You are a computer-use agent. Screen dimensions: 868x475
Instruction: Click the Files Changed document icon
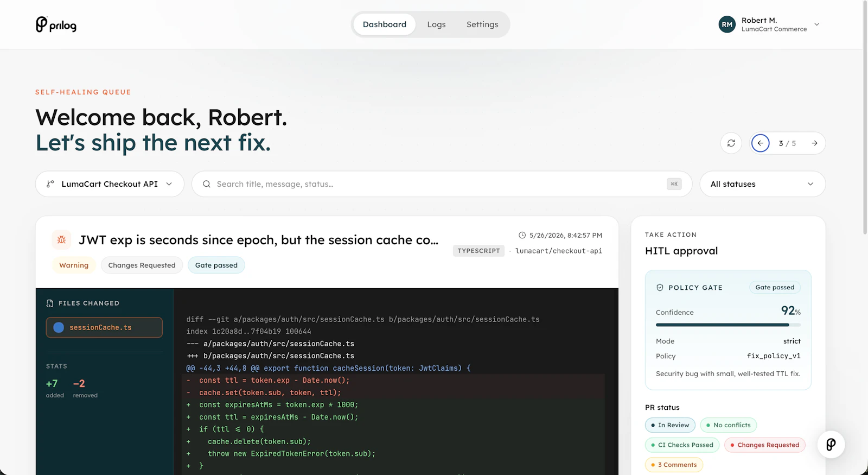(x=50, y=303)
